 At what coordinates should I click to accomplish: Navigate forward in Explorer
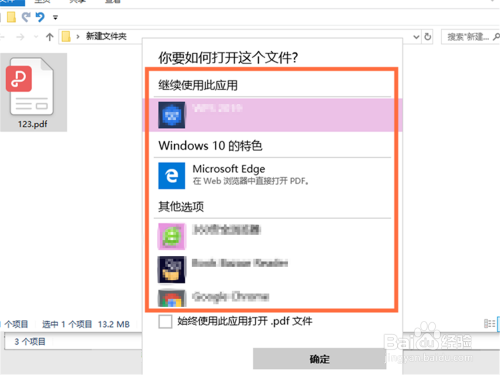click(x=20, y=37)
